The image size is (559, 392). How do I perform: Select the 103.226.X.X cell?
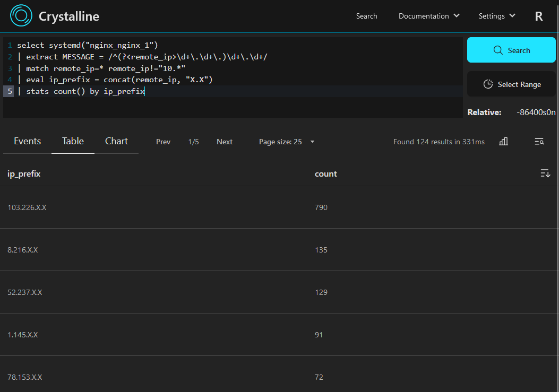click(27, 207)
